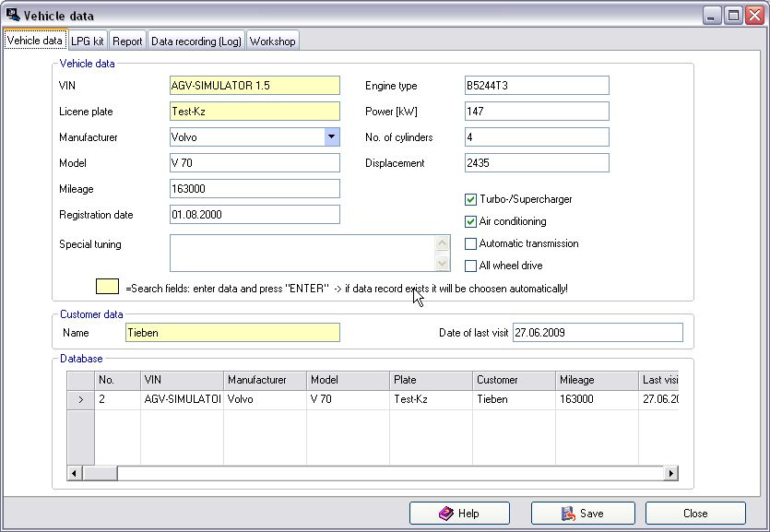Viewport: 770px width, 532px height.
Task: Click the number 2 cell in the database row
Action: 117,400
